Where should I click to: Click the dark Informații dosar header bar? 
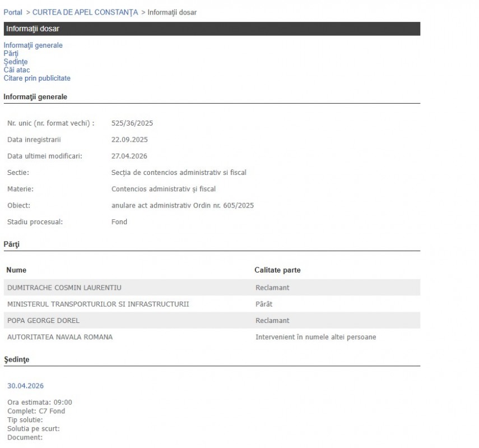coord(211,29)
